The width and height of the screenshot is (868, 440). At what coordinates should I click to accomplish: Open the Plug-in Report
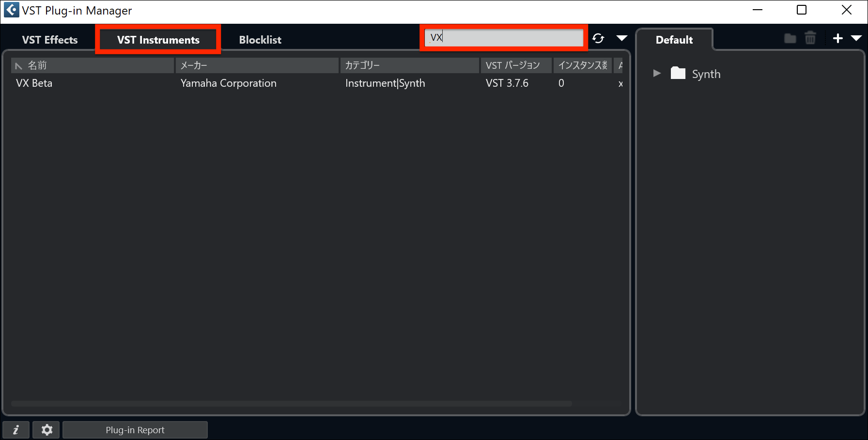[x=135, y=429]
